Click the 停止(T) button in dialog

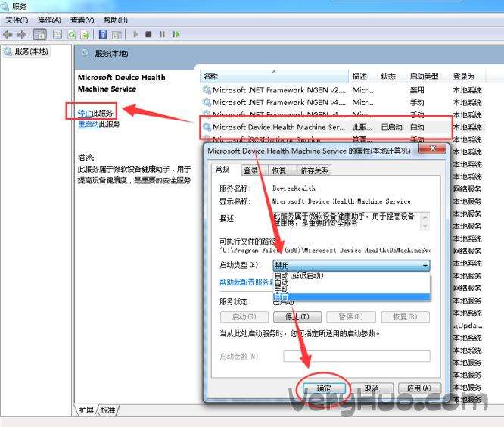pos(297,316)
